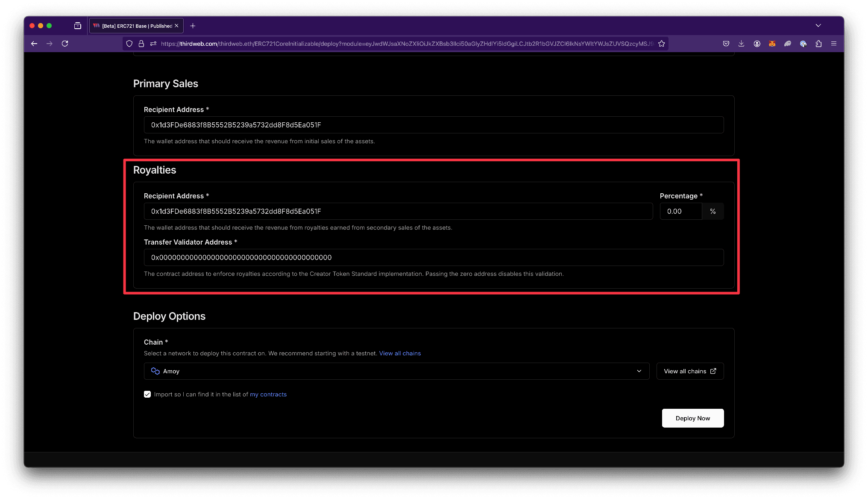Uncheck 'Import so I can find it' option
Viewport: 868px width, 499px height.
[x=147, y=394]
